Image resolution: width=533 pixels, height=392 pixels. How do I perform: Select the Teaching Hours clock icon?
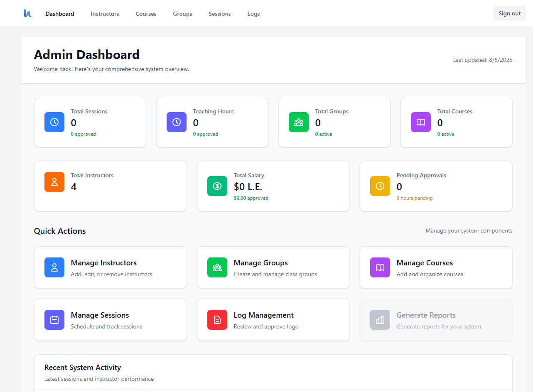pyautogui.click(x=177, y=122)
